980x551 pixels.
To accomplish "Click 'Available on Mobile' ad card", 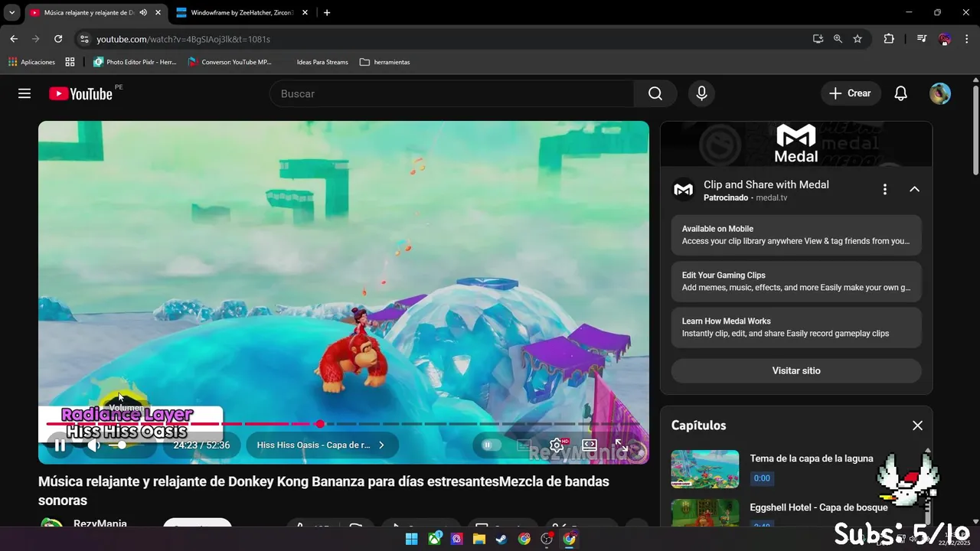I will pos(796,235).
